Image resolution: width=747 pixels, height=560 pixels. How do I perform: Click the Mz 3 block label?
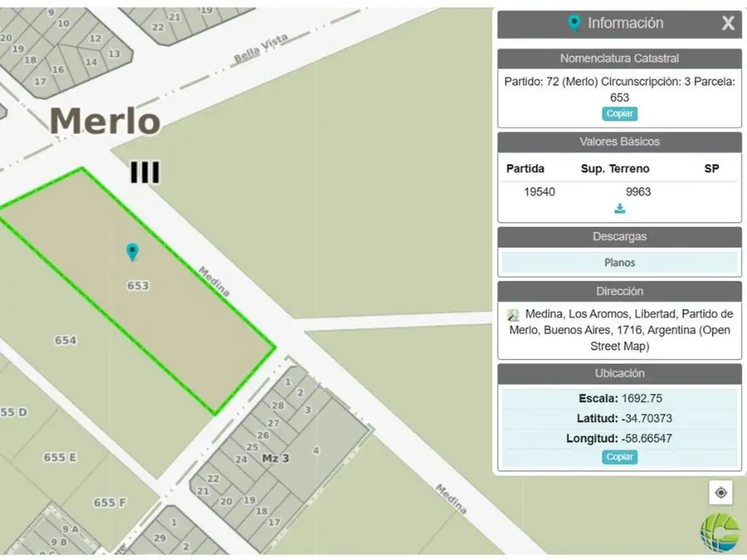[x=276, y=458]
